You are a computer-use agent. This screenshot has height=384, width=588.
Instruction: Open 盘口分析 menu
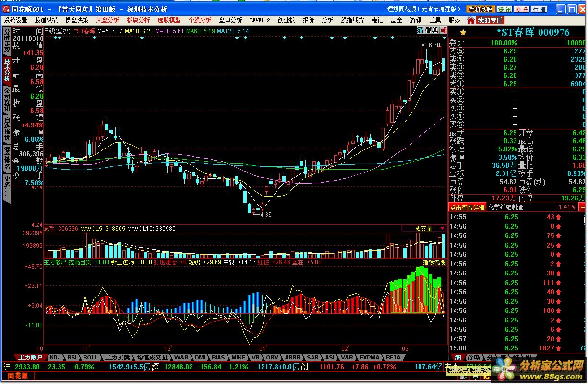tap(230, 20)
